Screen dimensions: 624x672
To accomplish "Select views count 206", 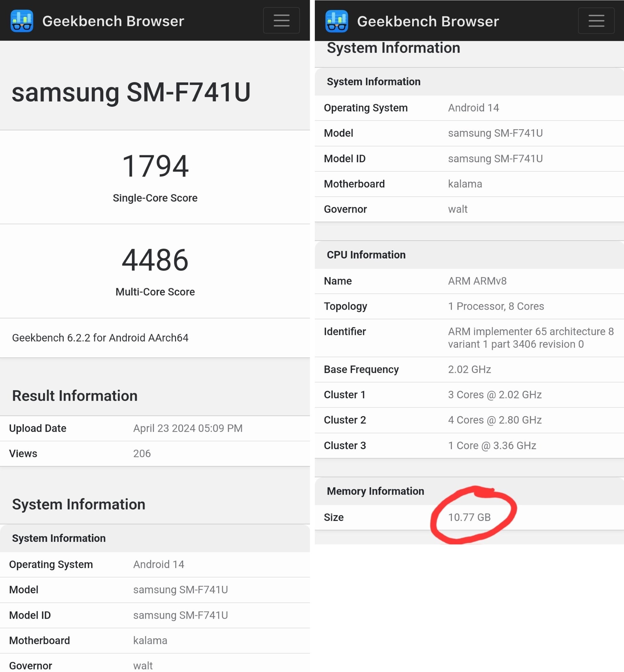I will (x=142, y=454).
